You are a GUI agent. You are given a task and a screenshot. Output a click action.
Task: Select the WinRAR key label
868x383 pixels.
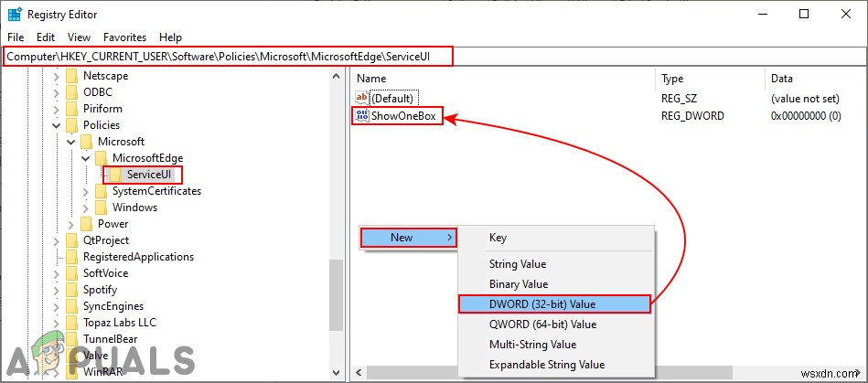click(103, 371)
